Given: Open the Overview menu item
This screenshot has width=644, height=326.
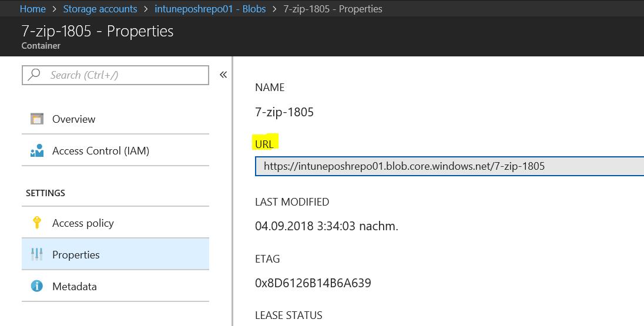Looking at the screenshot, I should click(x=115, y=119).
